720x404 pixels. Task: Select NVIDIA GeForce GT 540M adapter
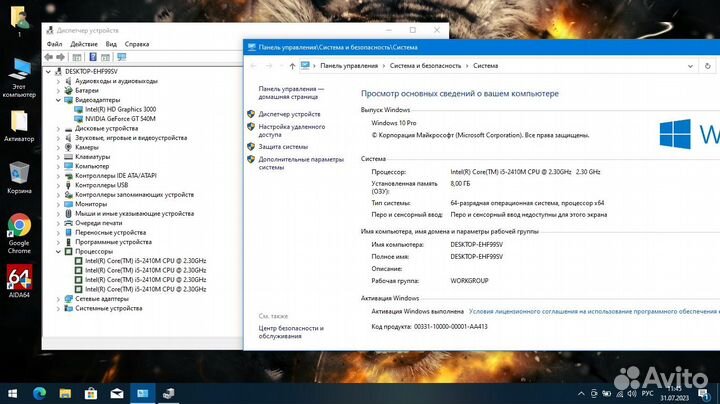tap(120, 118)
